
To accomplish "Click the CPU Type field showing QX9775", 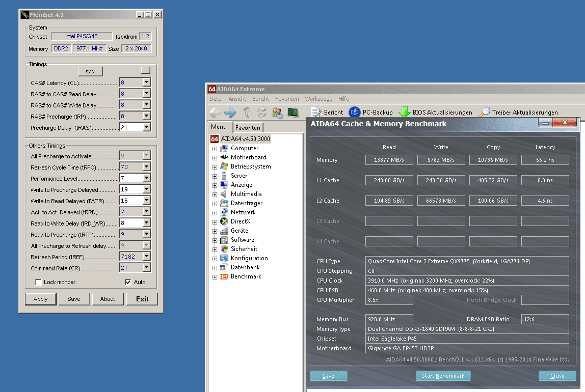I will [x=467, y=261].
